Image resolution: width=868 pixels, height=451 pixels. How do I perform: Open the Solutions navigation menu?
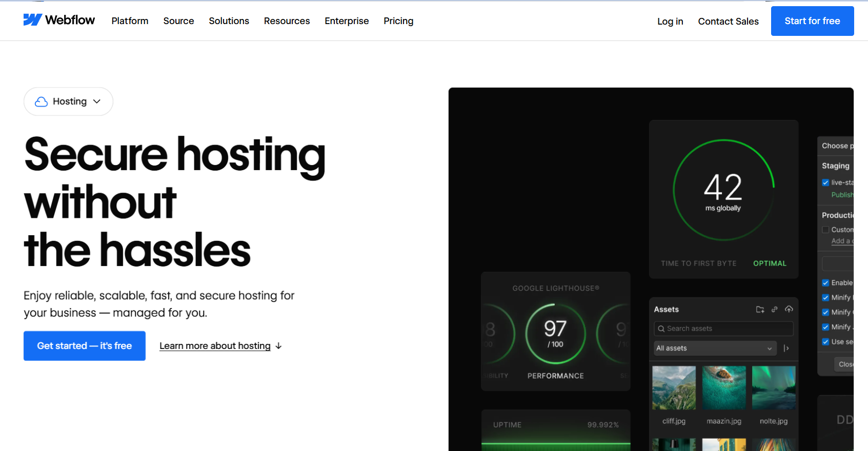(x=229, y=21)
